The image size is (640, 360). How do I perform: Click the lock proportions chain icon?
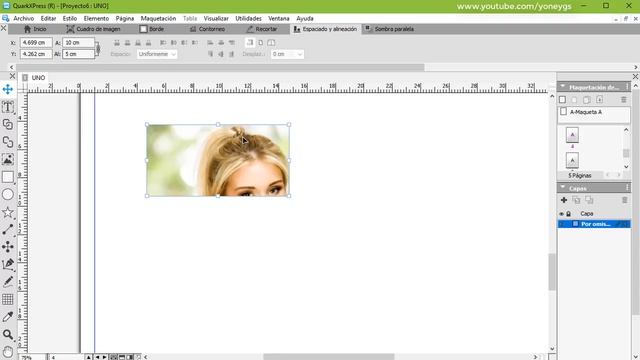click(x=98, y=49)
